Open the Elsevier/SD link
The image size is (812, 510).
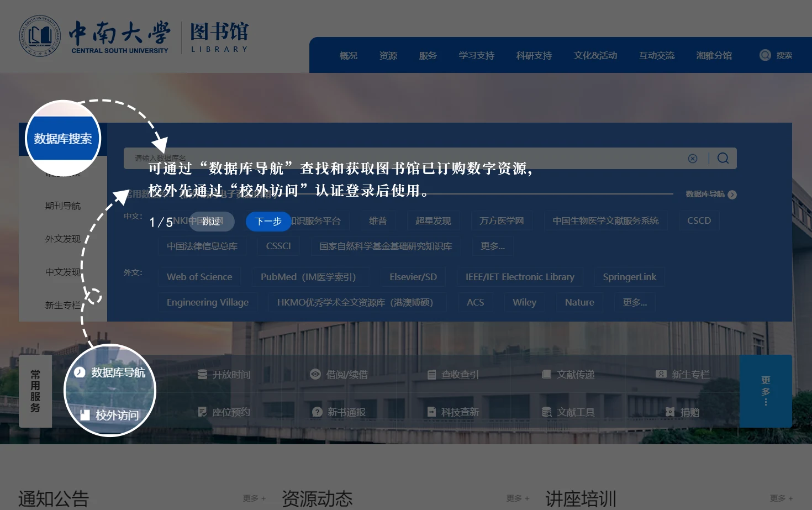click(413, 277)
